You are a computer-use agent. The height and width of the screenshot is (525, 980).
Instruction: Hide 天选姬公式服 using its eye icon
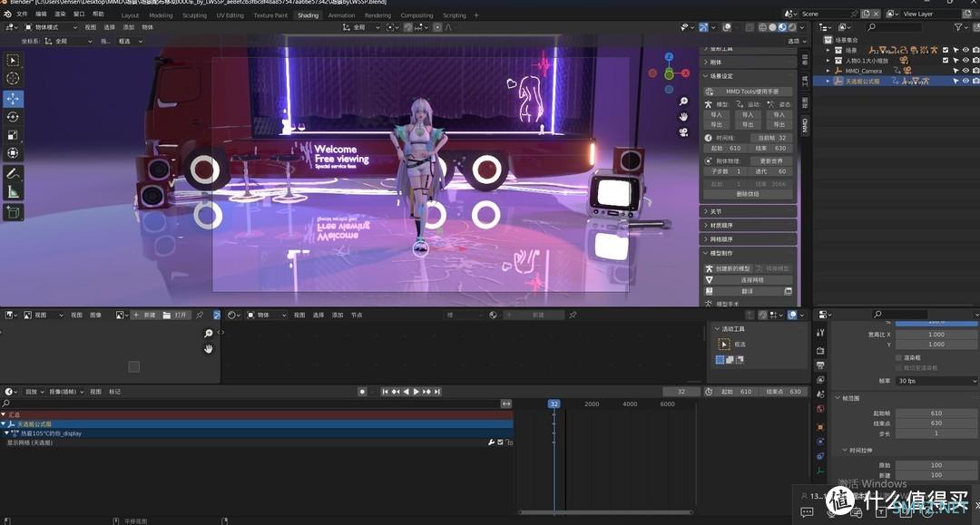pyautogui.click(x=965, y=82)
